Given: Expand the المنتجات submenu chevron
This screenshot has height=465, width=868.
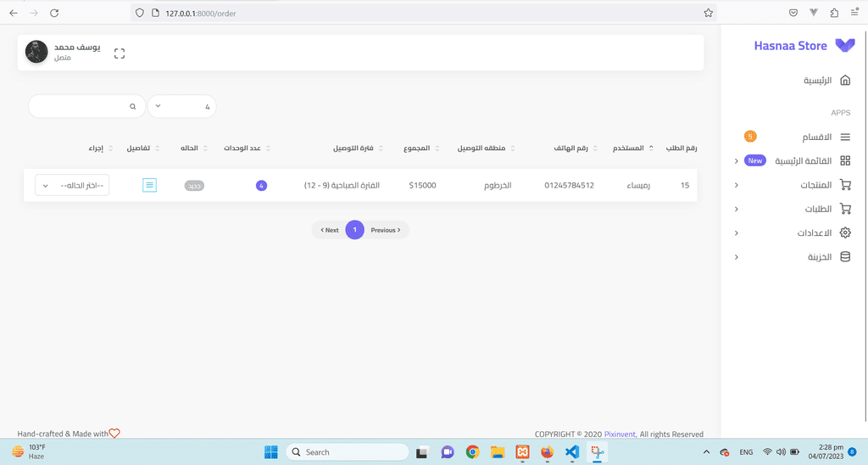Looking at the screenshot, I should point(737,185).
